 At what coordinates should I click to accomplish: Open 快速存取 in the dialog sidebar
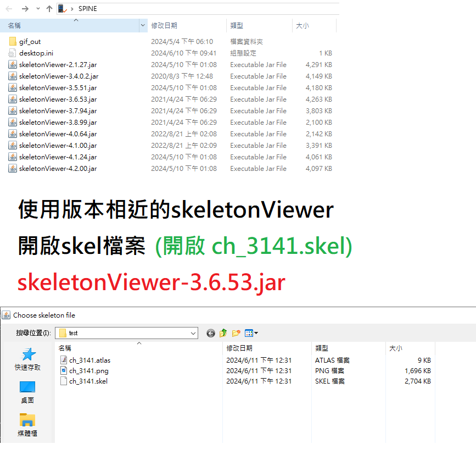pos(27,359)
